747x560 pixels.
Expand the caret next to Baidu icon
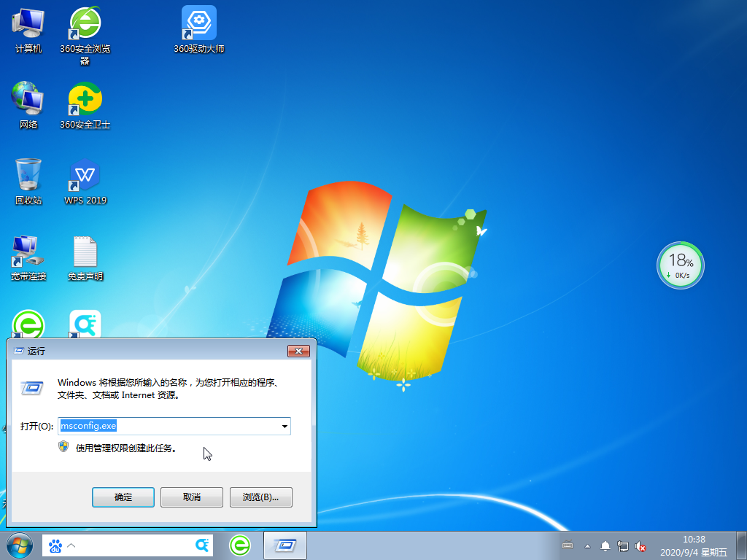[x=71, y=545]
